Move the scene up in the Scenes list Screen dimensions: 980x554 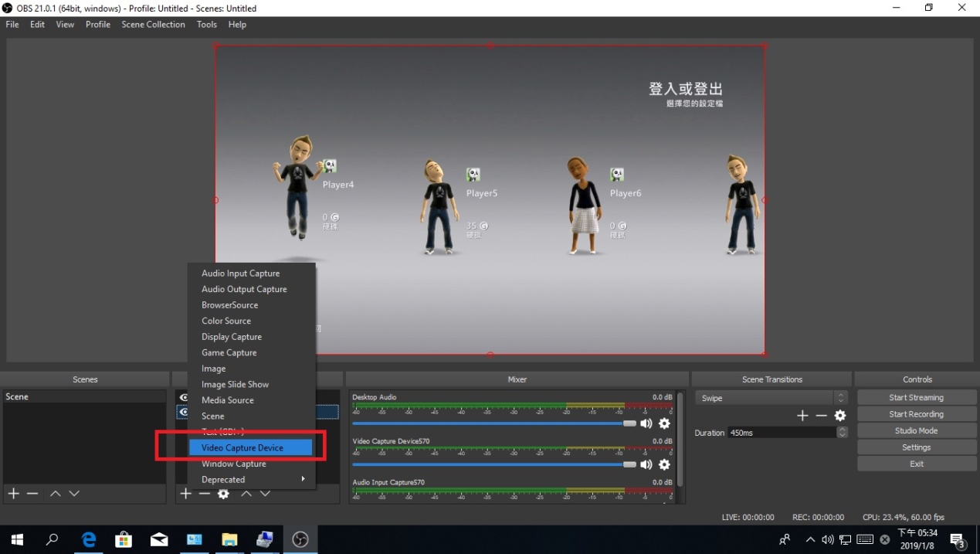click(56, 494)
